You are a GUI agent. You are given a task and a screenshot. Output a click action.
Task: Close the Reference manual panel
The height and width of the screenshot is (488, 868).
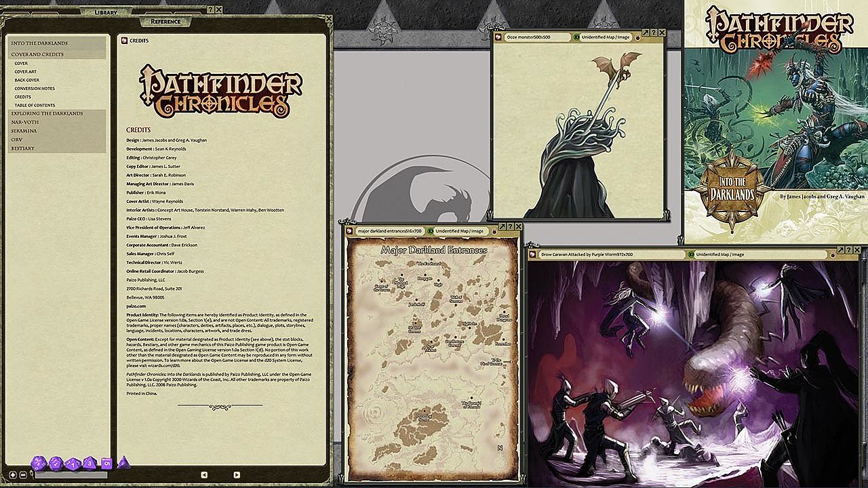point(329,19)
